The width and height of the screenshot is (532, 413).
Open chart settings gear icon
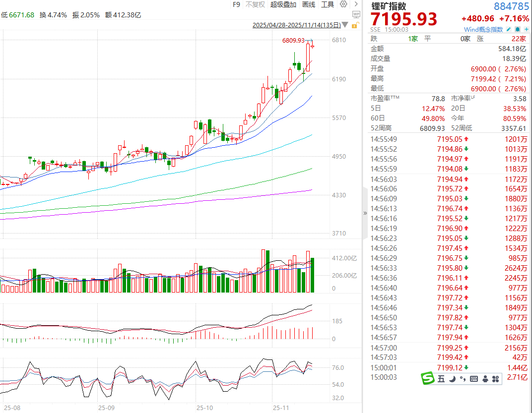[343, 4]
